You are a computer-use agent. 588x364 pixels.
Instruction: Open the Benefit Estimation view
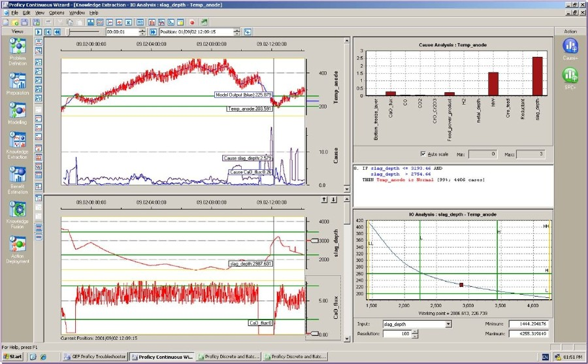pos(18,175)
